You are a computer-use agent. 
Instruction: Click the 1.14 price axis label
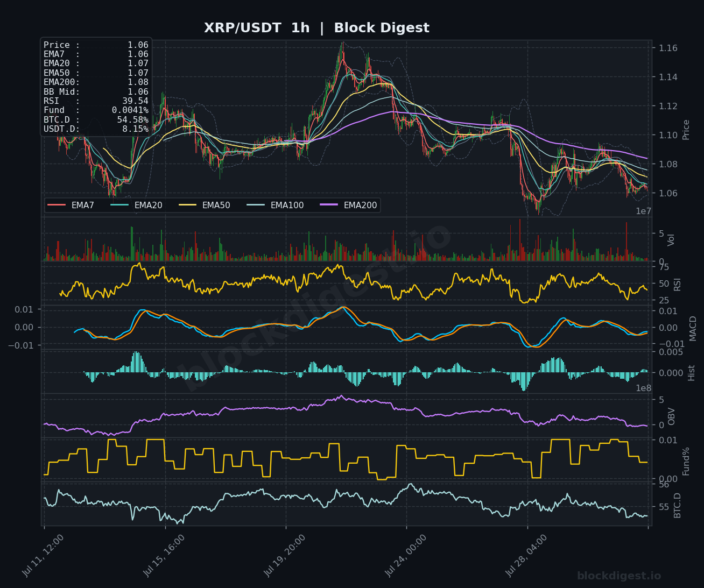(x=668, y=77)
